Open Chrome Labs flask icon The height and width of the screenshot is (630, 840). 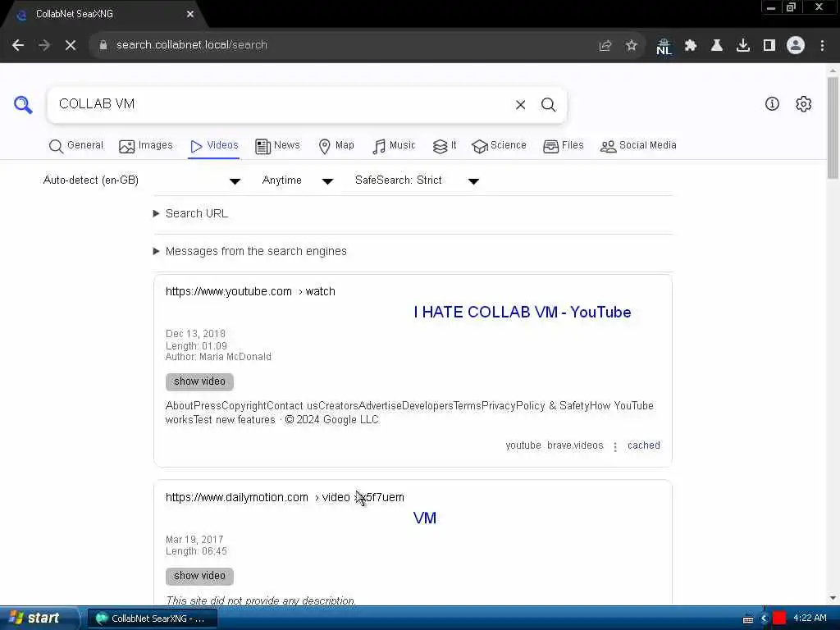pyautogui.click(x=717, y=46)
